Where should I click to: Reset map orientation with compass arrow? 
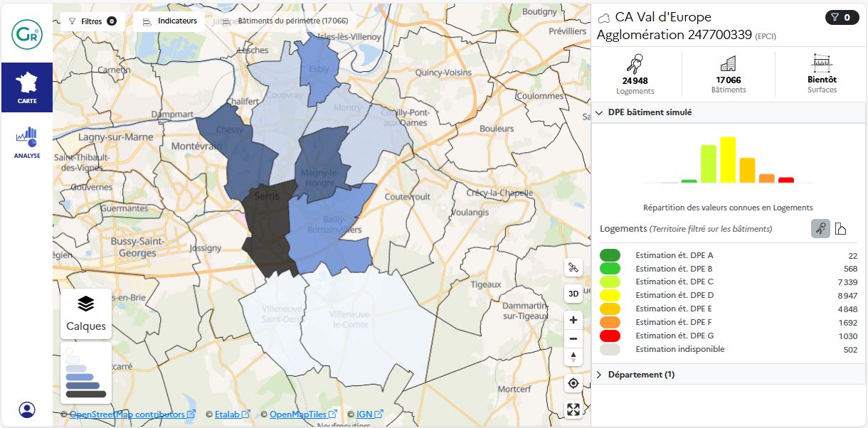pyautogui.click(x=573, y=356)
